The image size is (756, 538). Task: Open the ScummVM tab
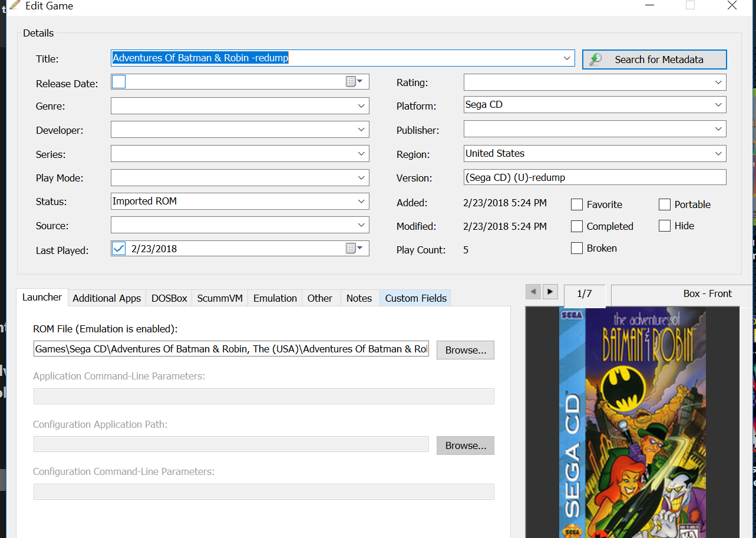click(220, 298)
